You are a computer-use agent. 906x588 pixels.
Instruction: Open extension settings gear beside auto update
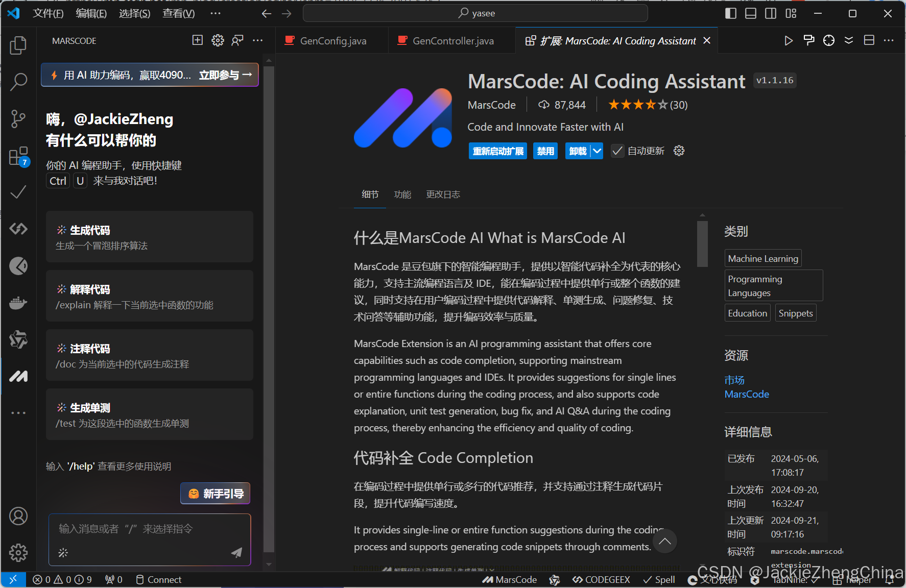pos(679,151)
